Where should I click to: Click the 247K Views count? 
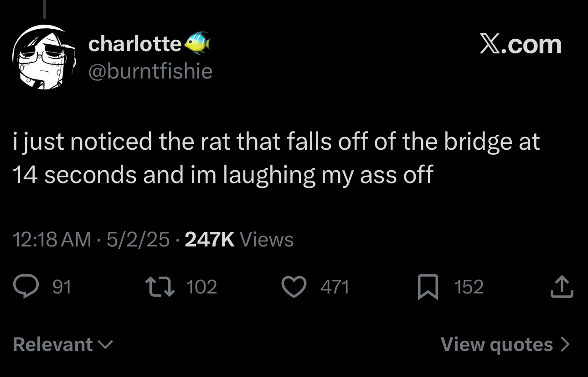(x=239, y=239)
